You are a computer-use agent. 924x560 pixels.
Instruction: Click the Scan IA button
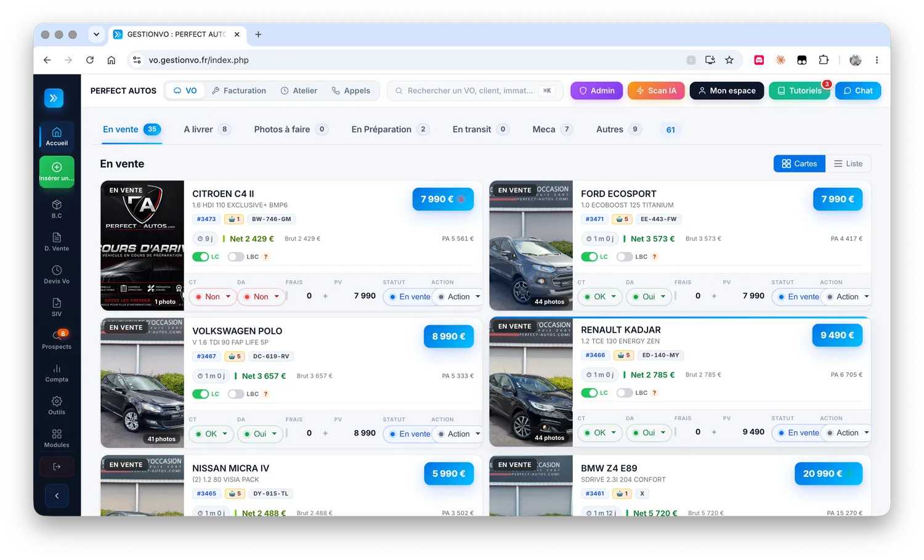click(x=656, y=91)
